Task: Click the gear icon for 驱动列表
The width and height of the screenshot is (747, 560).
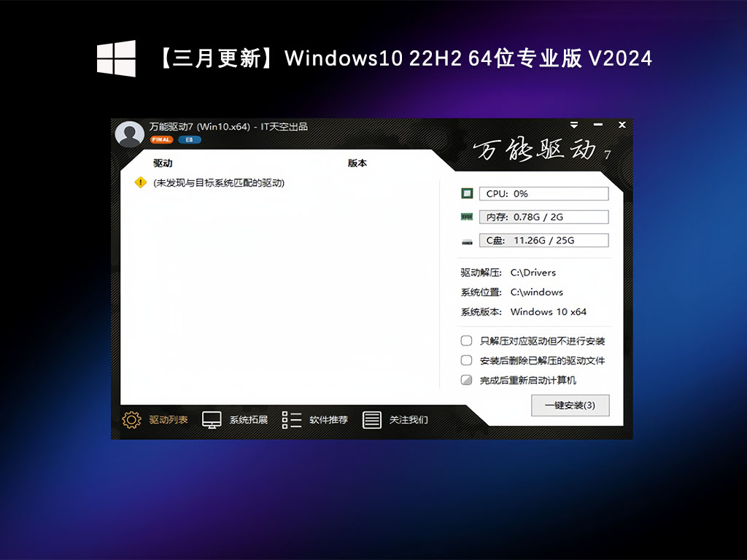Action: (131, 419)
